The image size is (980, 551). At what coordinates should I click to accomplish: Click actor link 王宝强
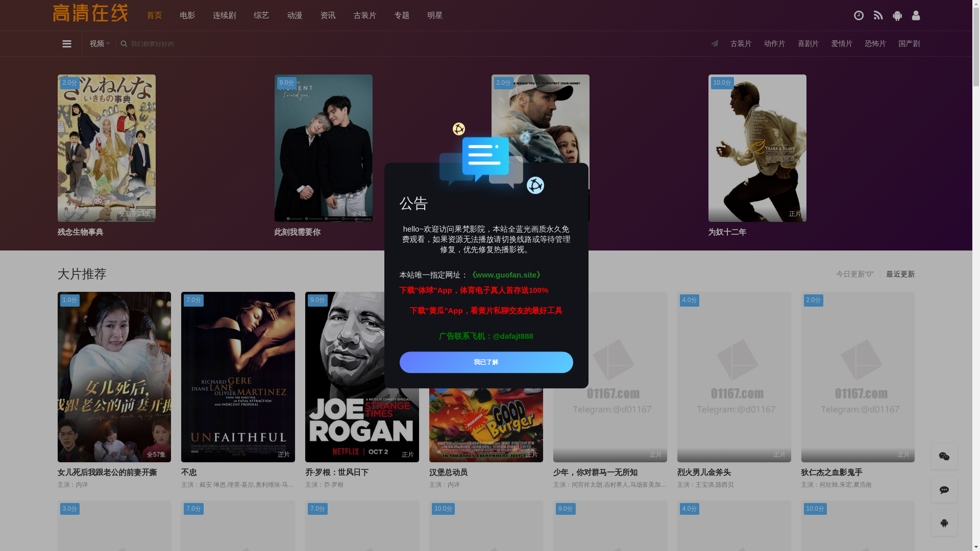click(704, 485)
